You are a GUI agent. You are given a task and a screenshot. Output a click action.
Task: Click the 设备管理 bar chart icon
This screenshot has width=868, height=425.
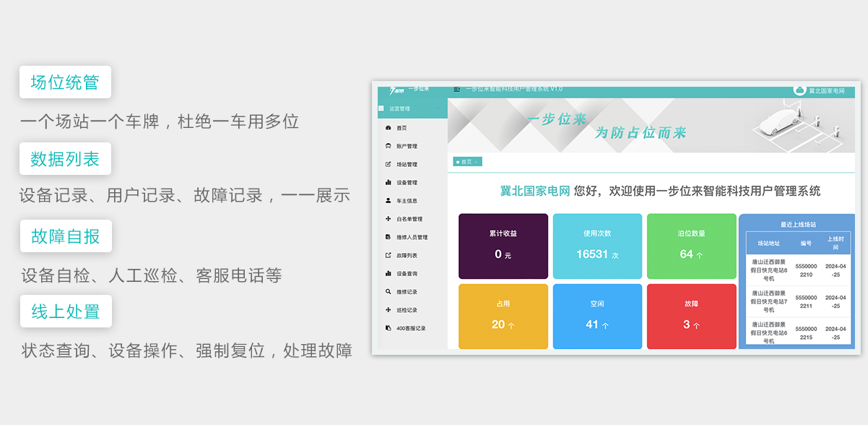(x=389, y=182)
